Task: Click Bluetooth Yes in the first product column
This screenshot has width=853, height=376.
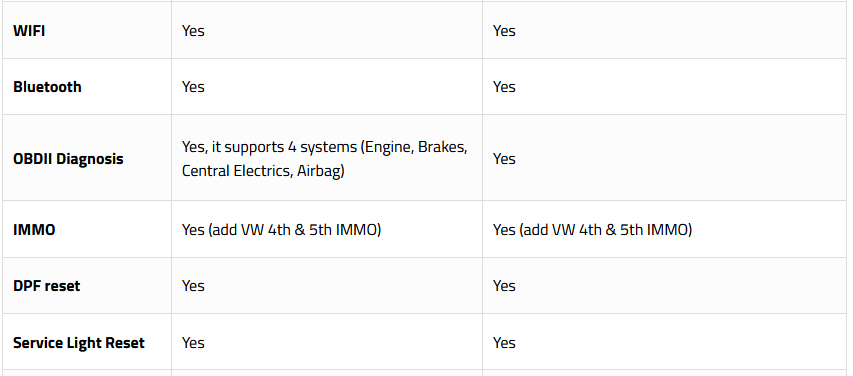Action: click(x=193, y=87)
